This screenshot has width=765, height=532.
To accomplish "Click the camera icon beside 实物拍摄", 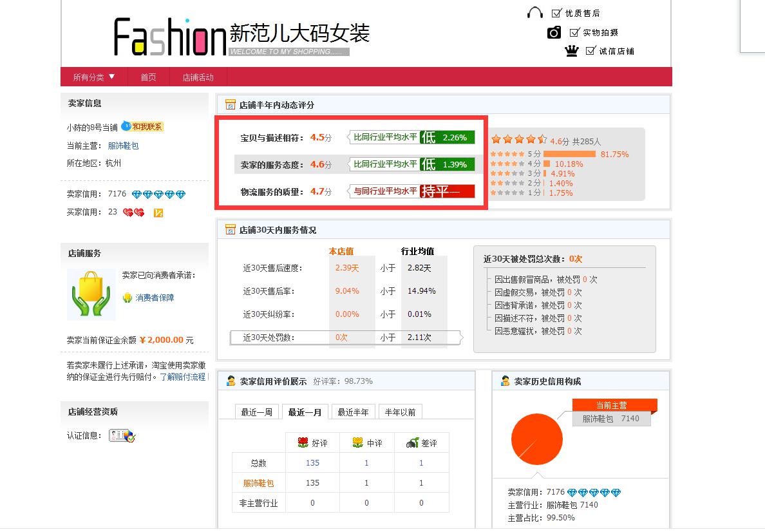I will pyautogui.click(x=554, y=32).
